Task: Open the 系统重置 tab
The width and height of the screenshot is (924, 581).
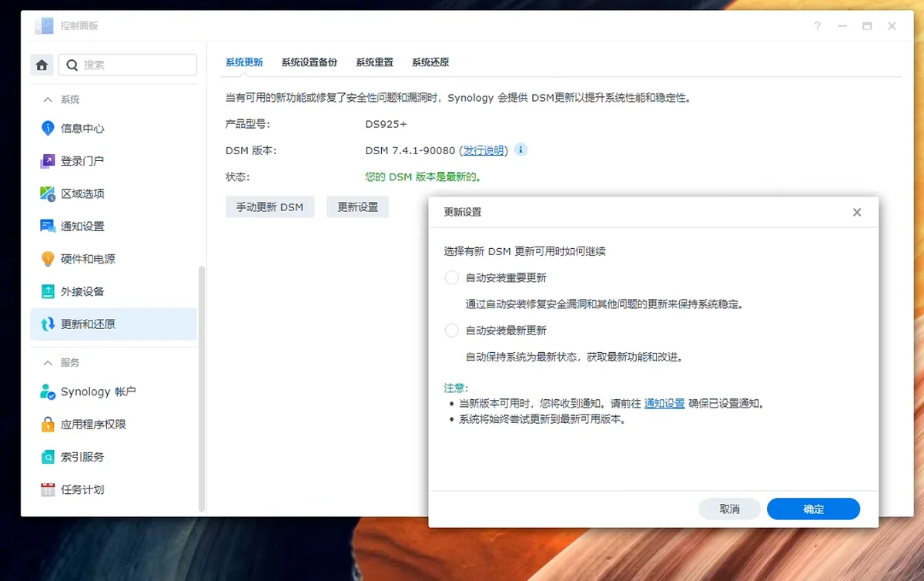Action: pyautogui.click(x=374, y=62)
